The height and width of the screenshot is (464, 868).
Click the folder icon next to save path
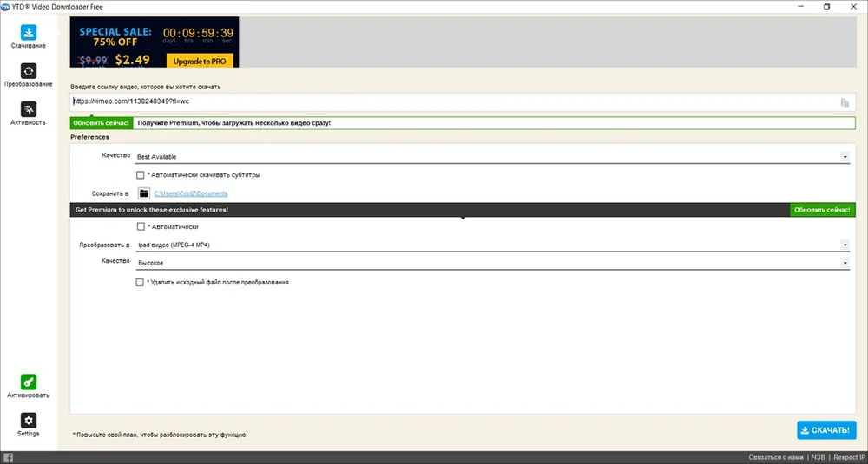[x=144, y=193]
